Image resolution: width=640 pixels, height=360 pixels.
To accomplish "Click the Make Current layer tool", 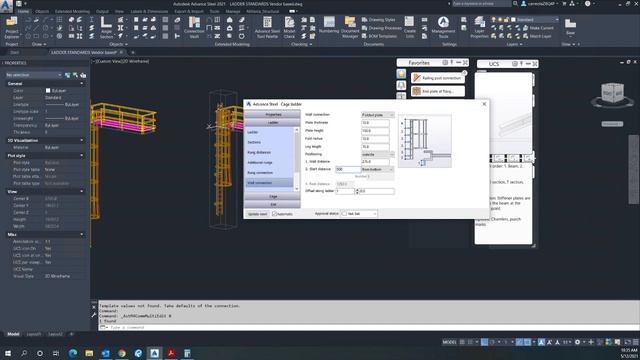I will coord(538,28).
